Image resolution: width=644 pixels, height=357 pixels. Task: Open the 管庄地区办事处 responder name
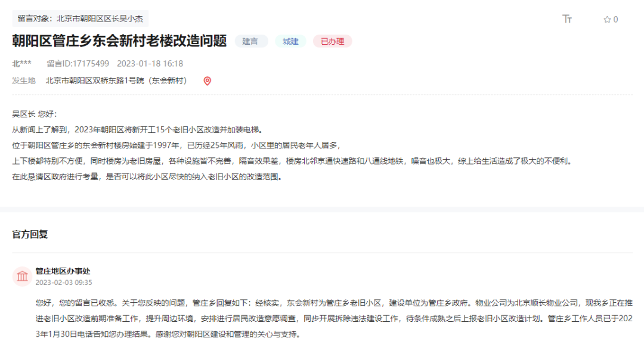click(63, 271)
